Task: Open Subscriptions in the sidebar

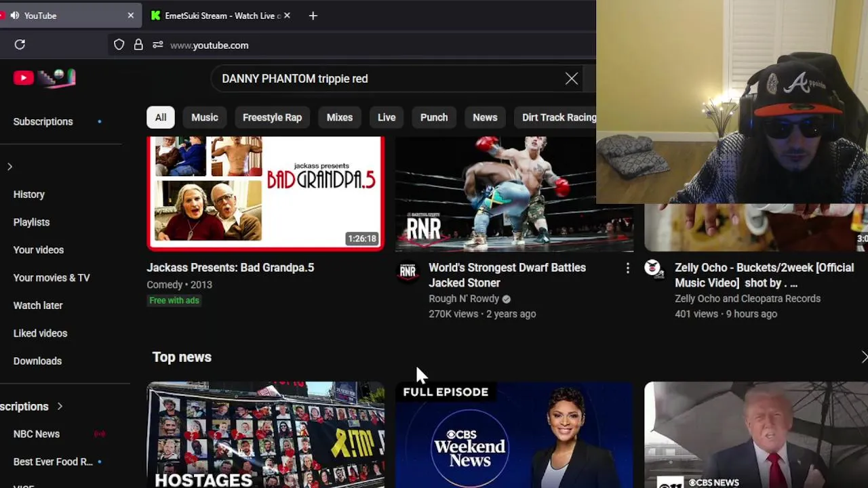Action: pos(43,122)
